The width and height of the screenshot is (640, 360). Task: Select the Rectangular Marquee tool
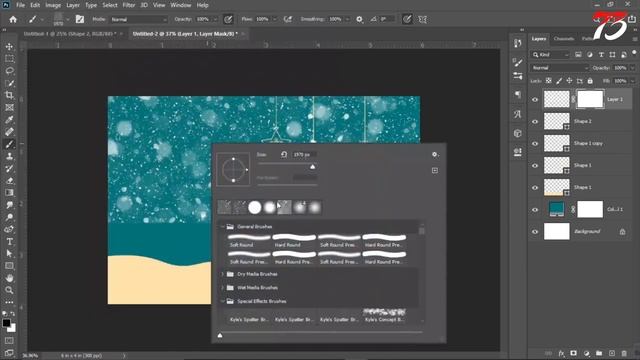click(x=9, y=59)
